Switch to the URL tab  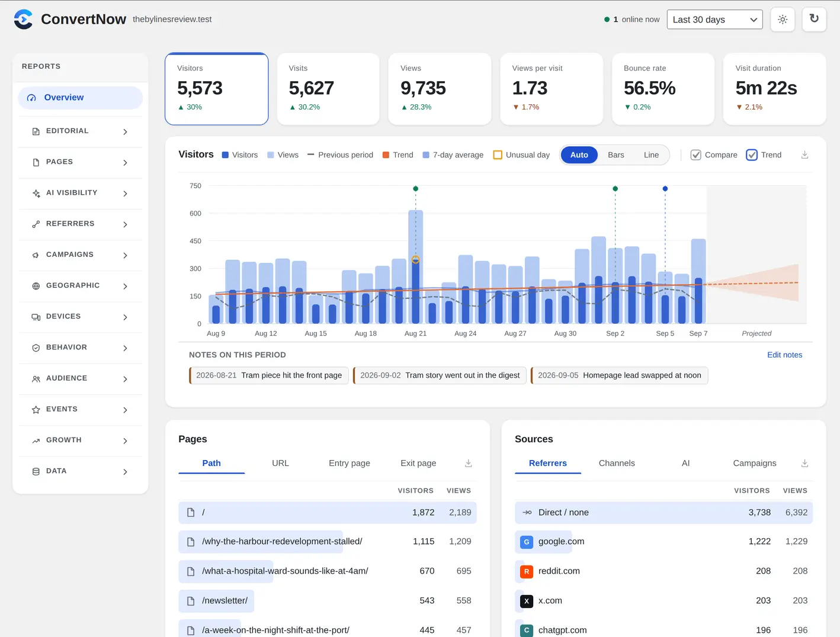(x=280, y=464)
